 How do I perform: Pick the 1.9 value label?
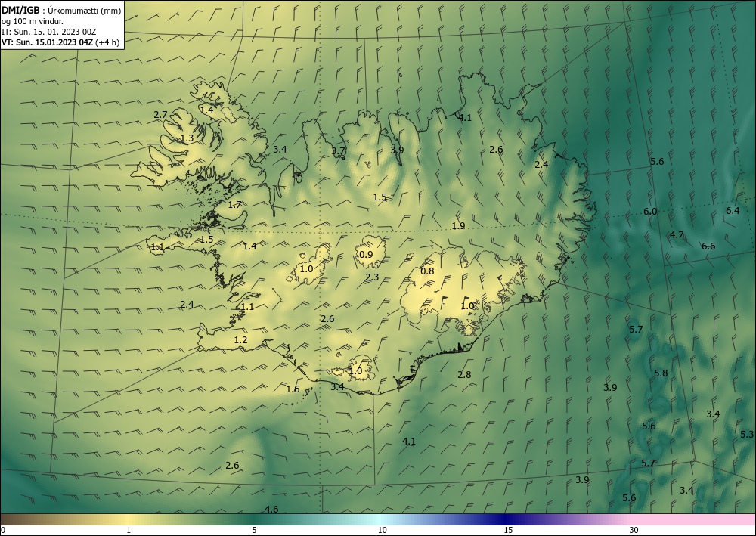click(458, 225)
